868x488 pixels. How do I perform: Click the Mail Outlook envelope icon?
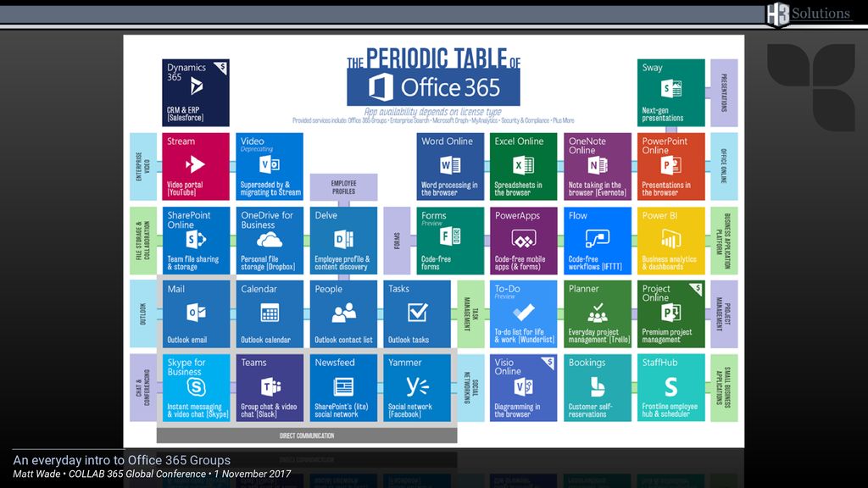click(x=196, y=313)
